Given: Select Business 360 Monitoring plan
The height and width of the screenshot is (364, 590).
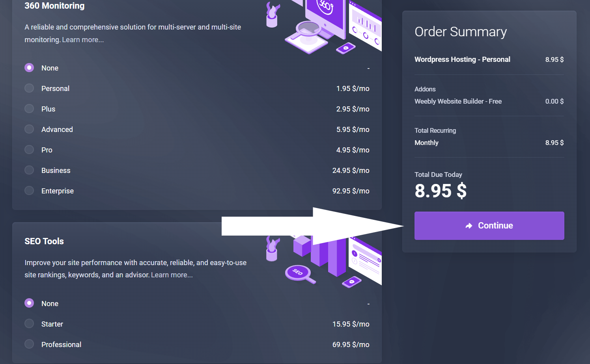Looking at the screenshot, I should pyautogui.click(x=29, y=170).
